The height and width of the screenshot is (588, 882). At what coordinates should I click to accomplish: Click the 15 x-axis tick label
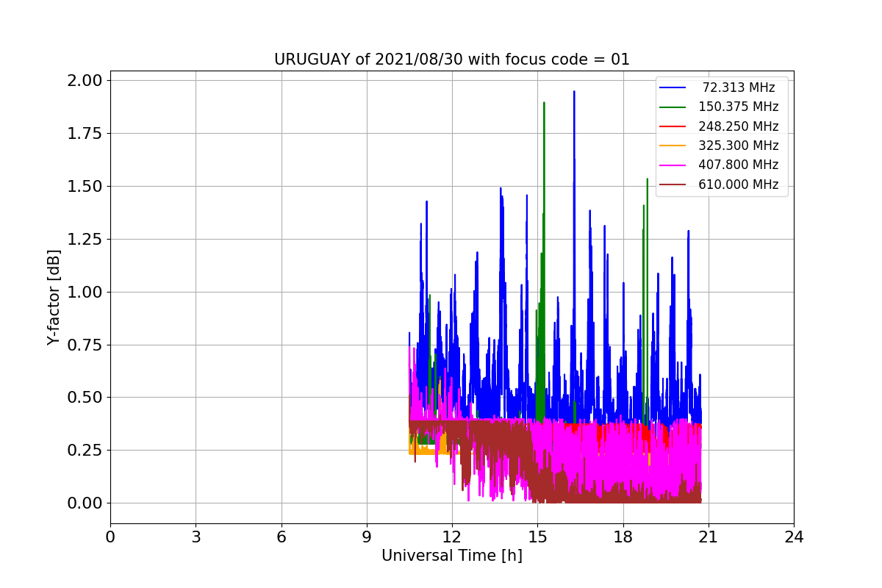coord(537,537)
